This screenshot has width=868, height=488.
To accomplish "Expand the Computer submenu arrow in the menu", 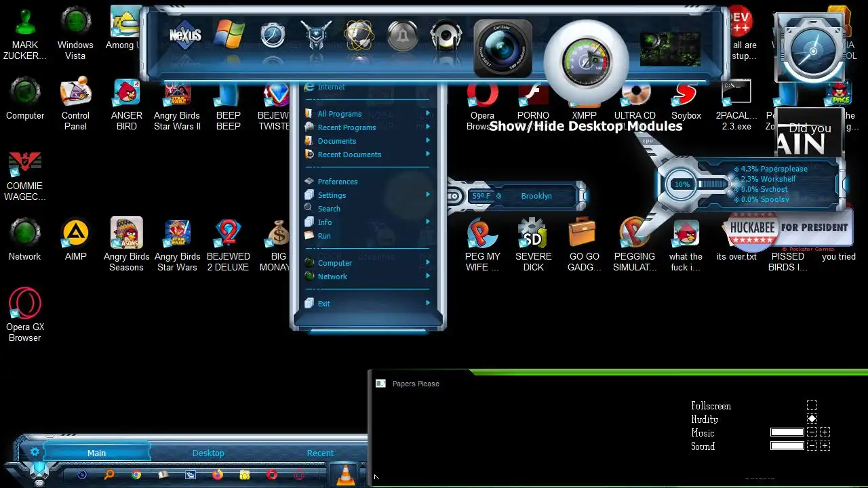I will (x=428, y=262).
